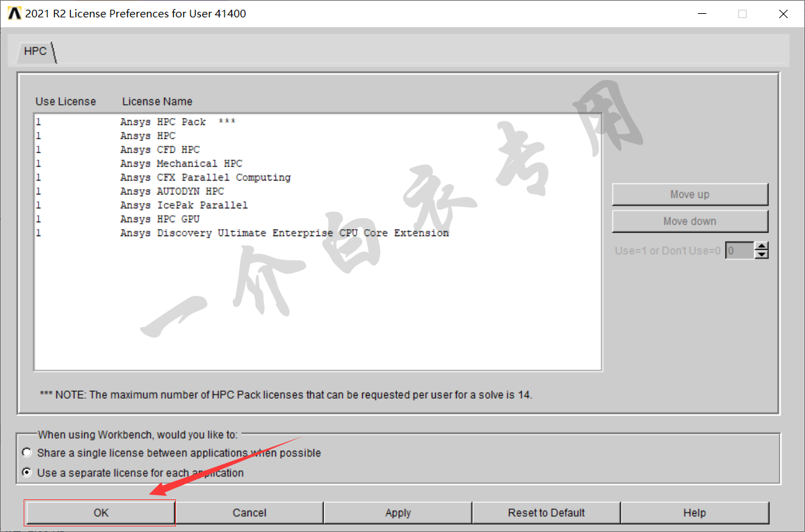This screenshot has height=532, width=805.
Task: Minimize the License Preferences window
Action: pyautogui.click(x=702, y=14)
